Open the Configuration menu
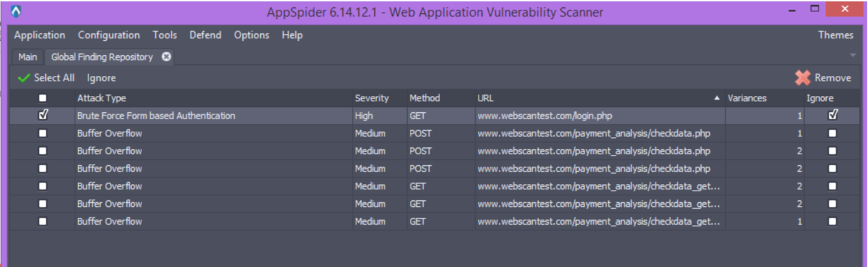 109,35
